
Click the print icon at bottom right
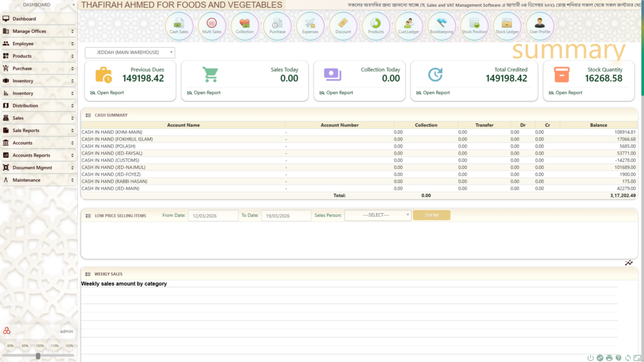[x=609, y=358]
